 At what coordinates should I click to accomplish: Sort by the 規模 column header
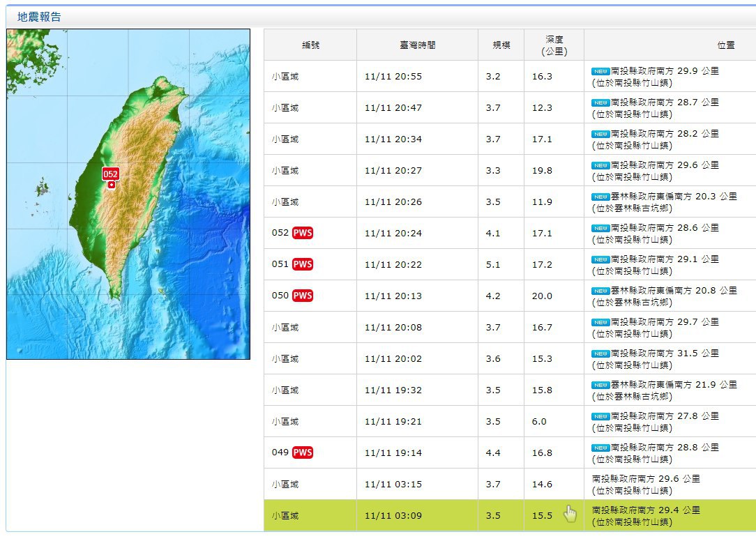click(x=501, y=45)
